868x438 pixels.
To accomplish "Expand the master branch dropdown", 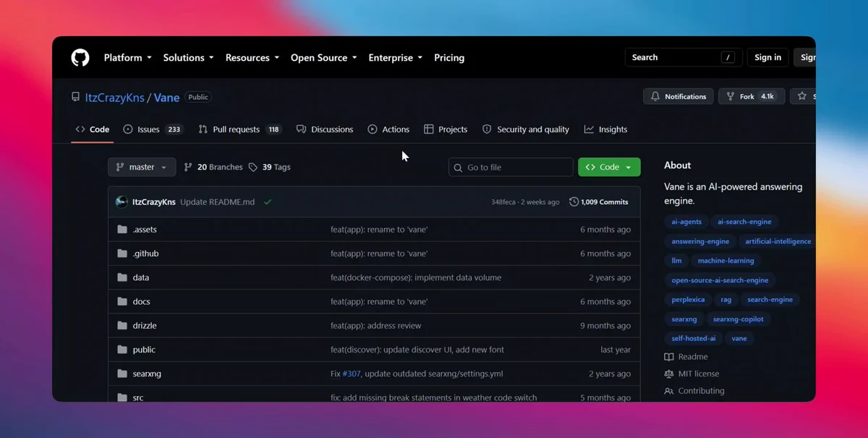I will click(x=142, y=167).
